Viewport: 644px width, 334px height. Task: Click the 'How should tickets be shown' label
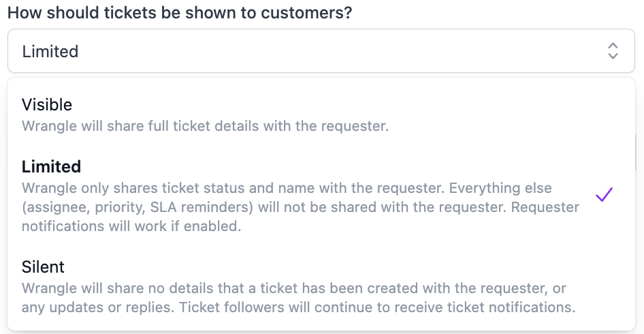180,13
